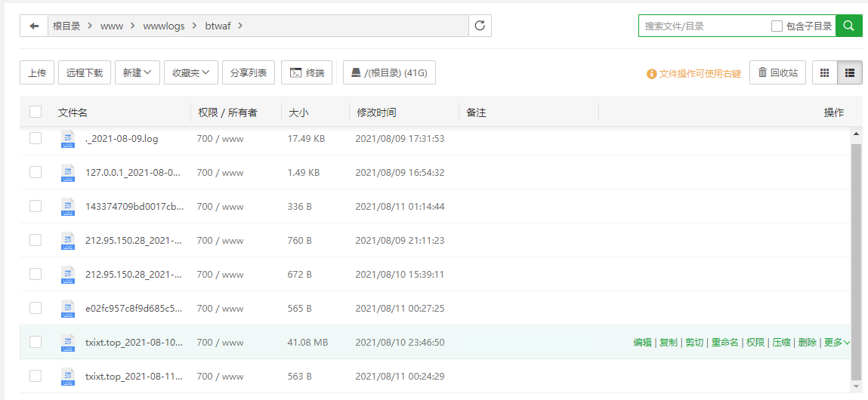Open file ._2021-08-09.log by name
Image resolution: width=868 pixels, height=400 pixels.
pyautogui.click(x=122, y=139)
